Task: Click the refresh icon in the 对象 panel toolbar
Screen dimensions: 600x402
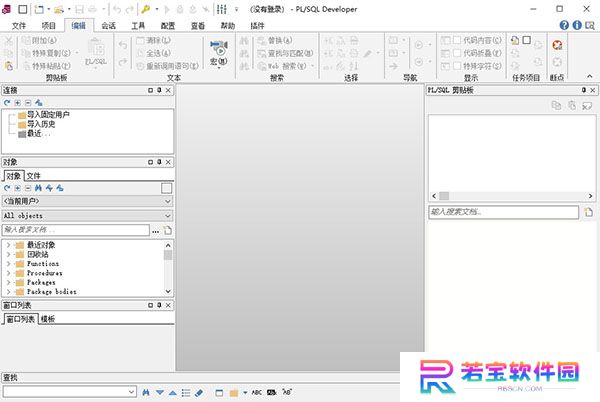Action: click(x=7, y=188)
